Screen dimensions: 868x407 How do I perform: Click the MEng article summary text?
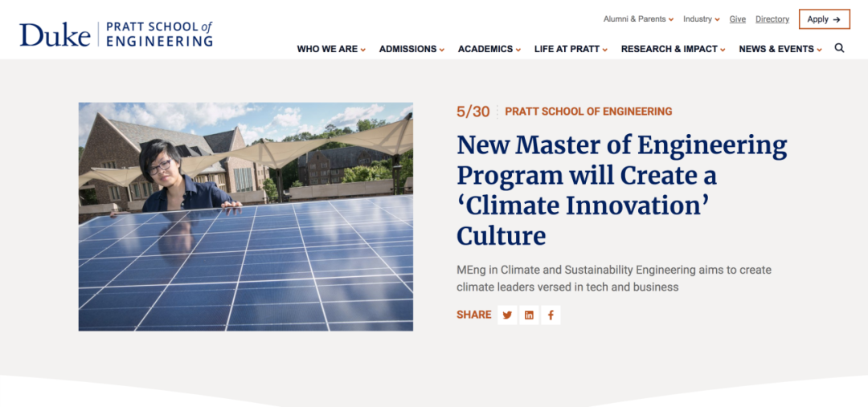coord(613,279)
